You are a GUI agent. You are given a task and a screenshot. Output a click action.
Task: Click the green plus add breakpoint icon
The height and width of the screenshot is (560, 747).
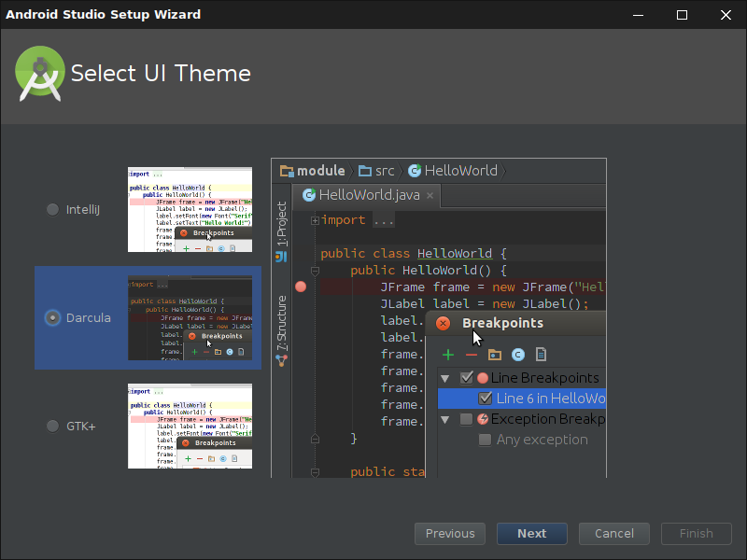coord(448,355)
